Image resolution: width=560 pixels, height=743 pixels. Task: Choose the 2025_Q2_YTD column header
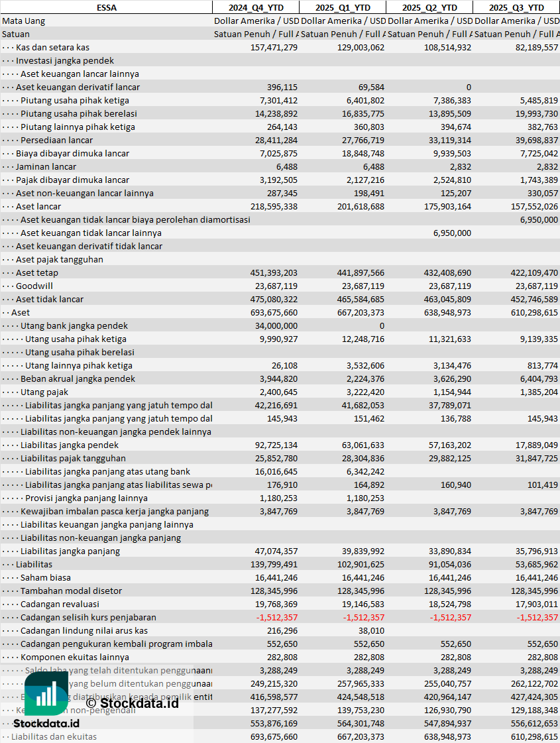click(429, 7)
